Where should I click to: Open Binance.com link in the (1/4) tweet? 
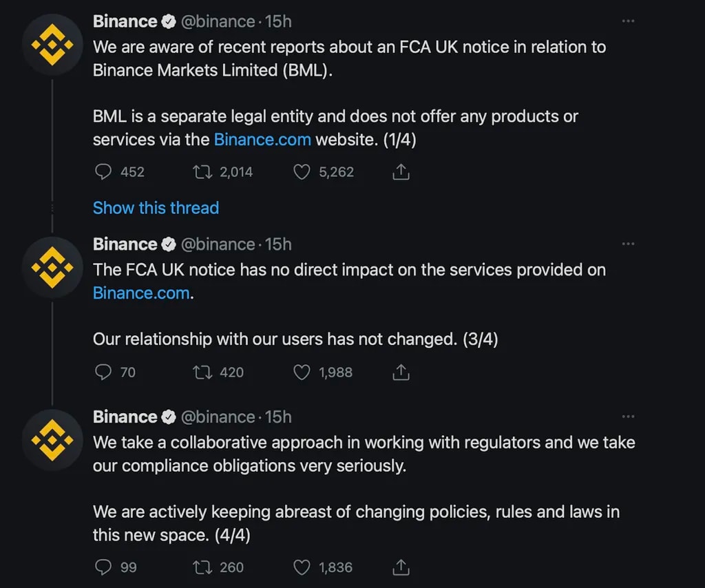point(262,139)
